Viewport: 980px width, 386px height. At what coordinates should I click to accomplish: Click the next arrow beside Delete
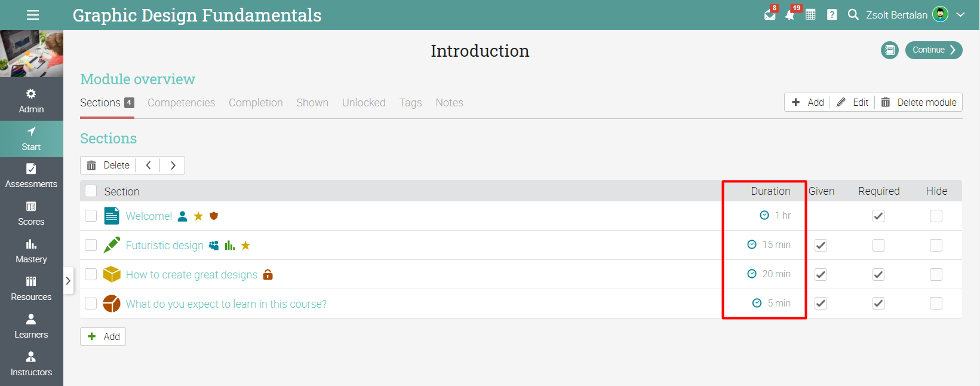pyautogui.click(x=173, y=166)
